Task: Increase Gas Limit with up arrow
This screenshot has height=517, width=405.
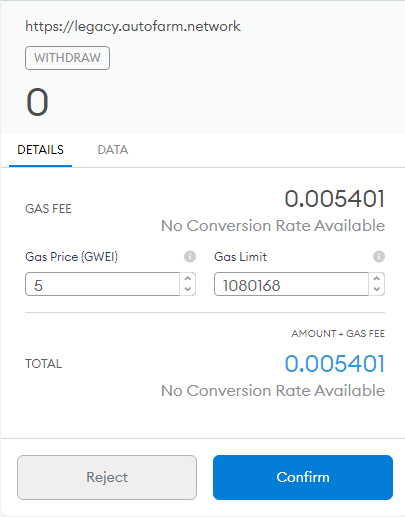Action: tap(377, 279)
